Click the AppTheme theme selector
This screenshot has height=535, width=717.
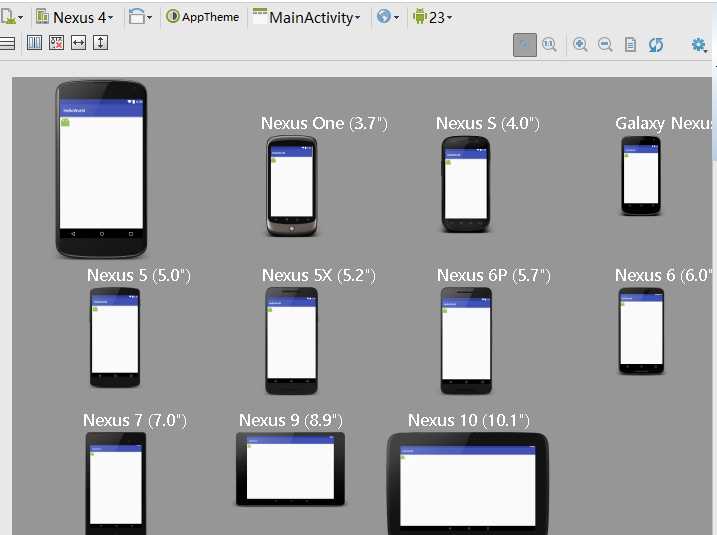tap(202, 17)
